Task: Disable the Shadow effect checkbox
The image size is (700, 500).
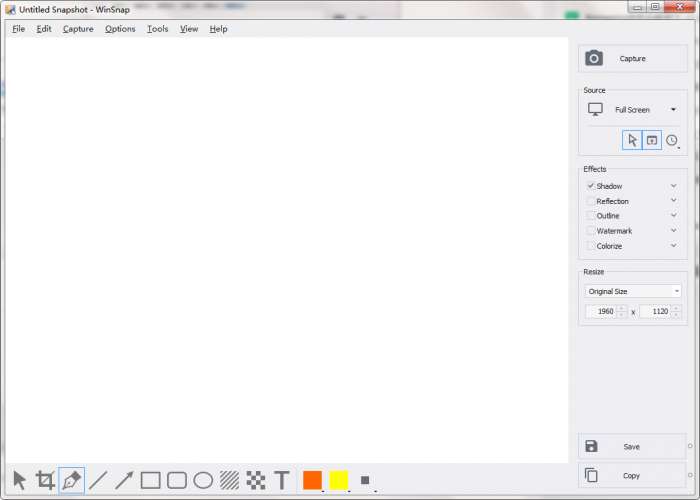Action: 591,186
